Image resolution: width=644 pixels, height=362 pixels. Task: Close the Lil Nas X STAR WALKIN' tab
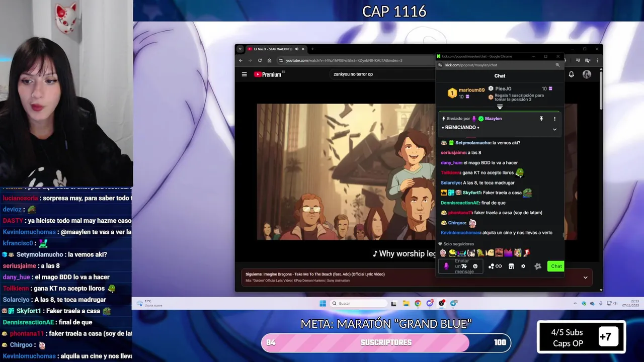(303, 49)
